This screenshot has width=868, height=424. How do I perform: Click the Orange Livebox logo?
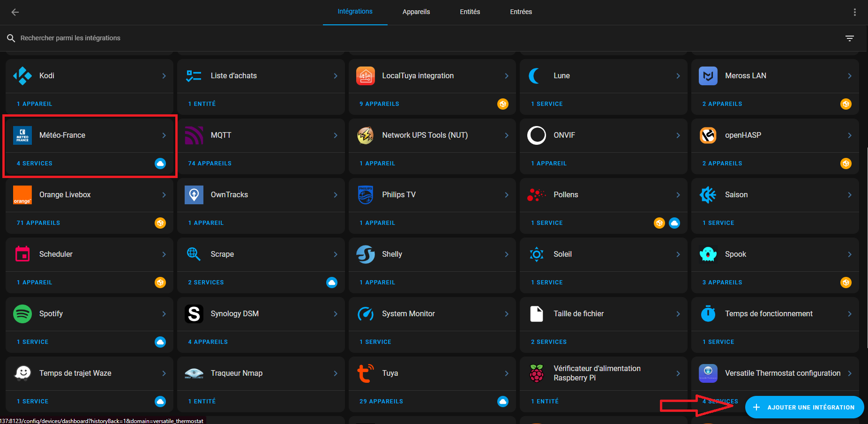(22, 195)
